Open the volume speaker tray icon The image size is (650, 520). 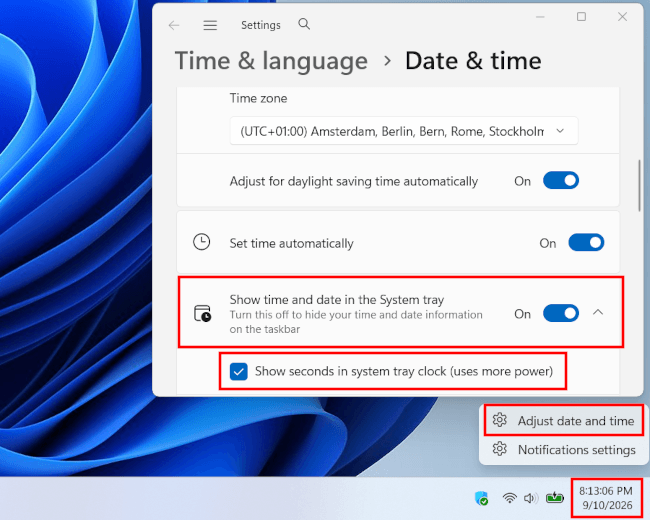531,498
